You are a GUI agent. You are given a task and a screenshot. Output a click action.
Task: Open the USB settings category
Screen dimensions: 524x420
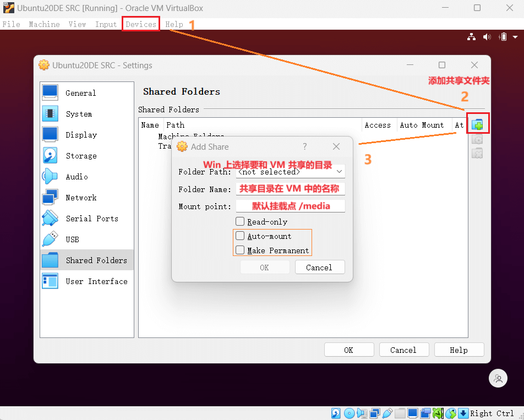(87, 239)
